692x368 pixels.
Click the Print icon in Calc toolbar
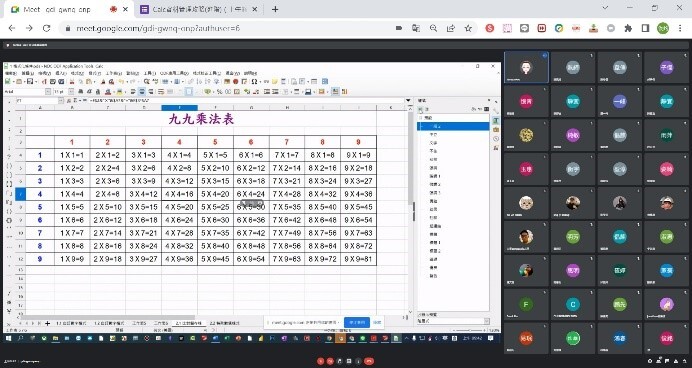(x=53, y=82)
